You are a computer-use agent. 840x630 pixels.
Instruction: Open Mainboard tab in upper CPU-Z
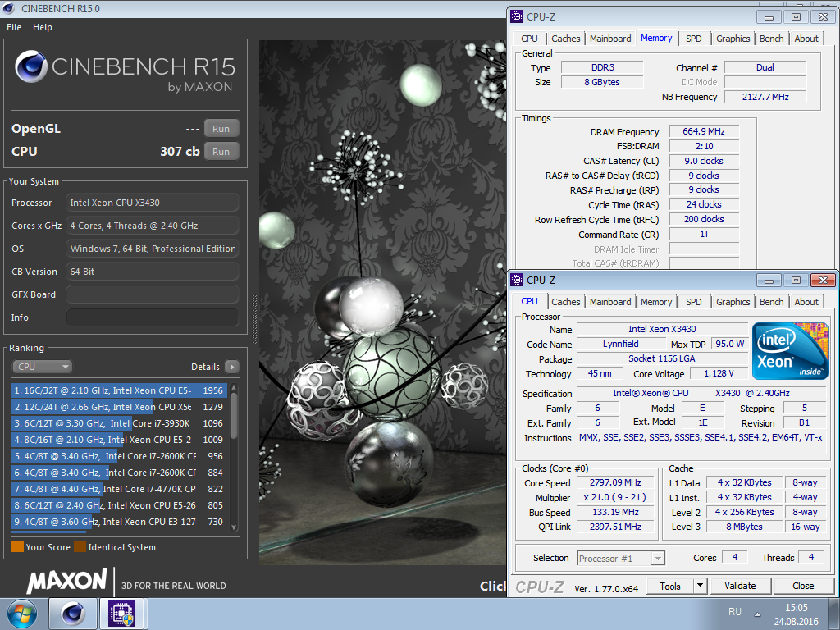click(x=610, y=39)
